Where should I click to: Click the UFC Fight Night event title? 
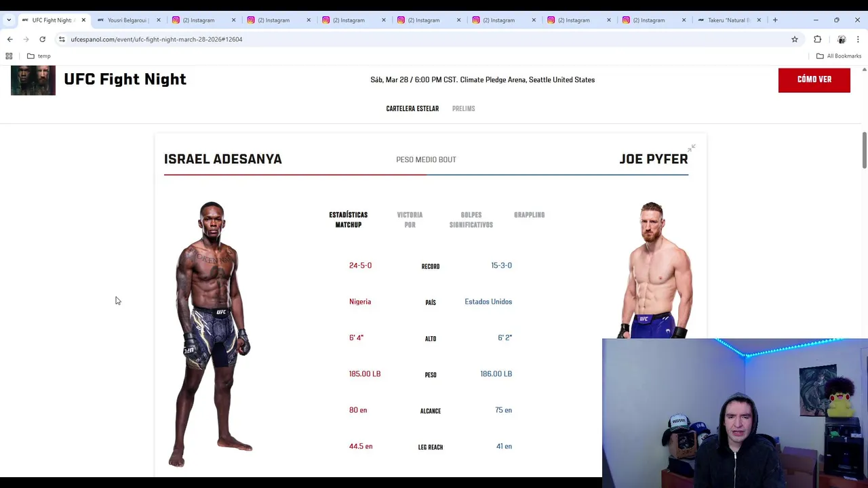[125, 79]
